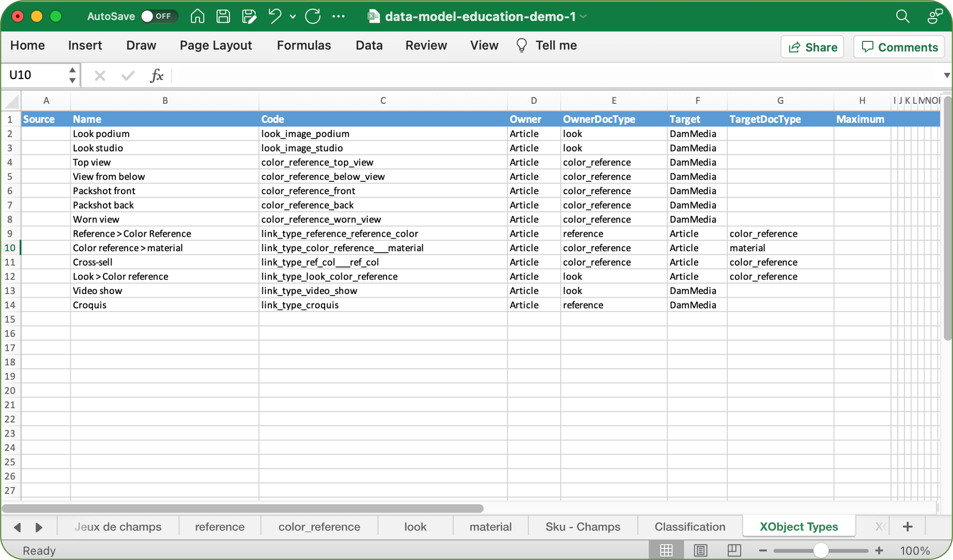Open the Data ribbon tab
This screenshot has height=560, width=953.
click(369, 45)
